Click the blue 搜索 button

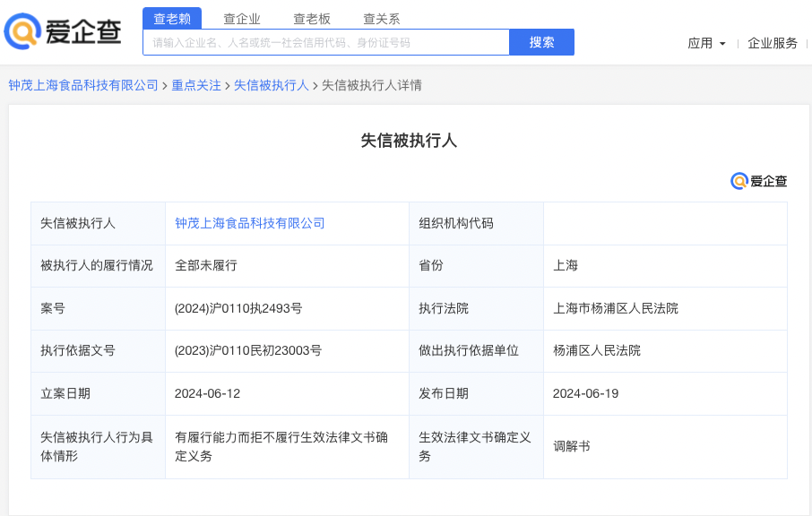(541, 42)
